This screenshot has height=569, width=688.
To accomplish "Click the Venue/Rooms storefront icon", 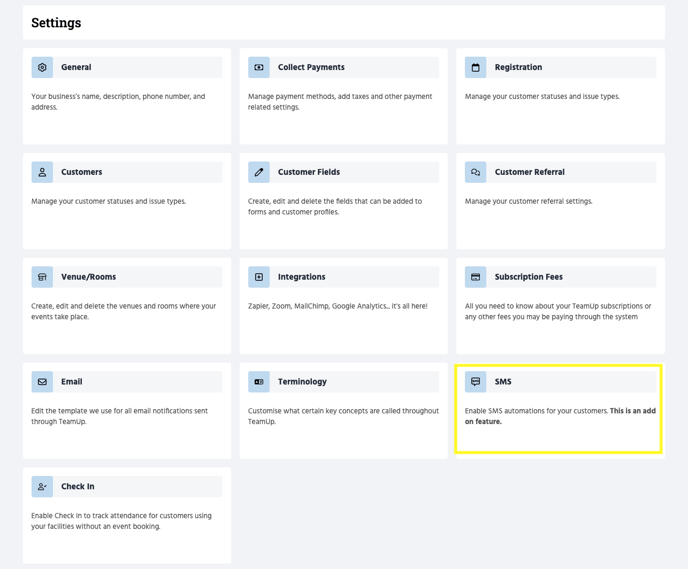I will [42, 277].
